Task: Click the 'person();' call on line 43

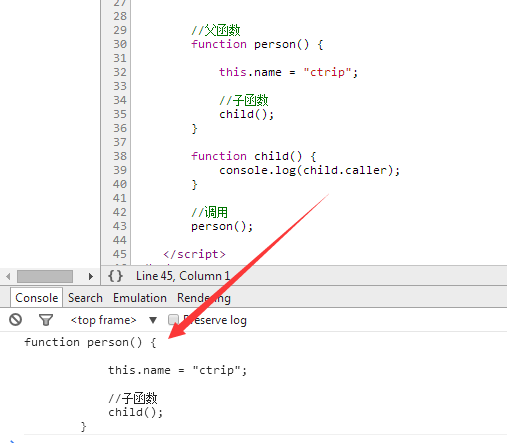Action: pos(222,226)
